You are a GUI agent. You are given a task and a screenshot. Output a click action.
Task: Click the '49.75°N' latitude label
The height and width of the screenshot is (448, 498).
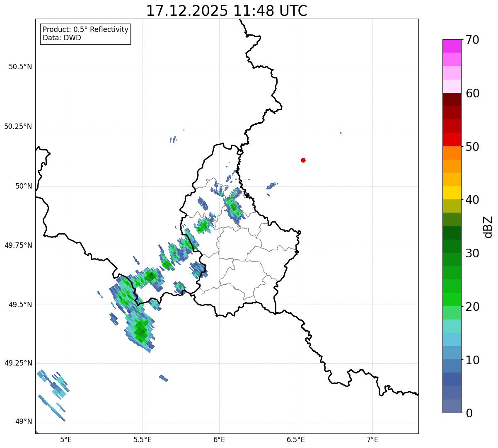pyautogui.click(x=18, y=245)
